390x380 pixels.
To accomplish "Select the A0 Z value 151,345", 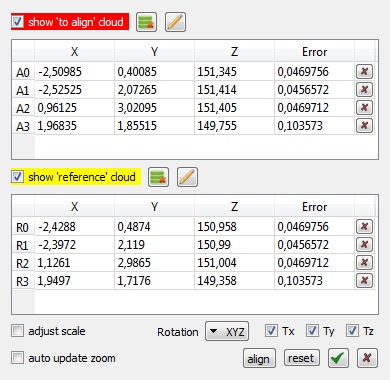I will coord(234,71).
